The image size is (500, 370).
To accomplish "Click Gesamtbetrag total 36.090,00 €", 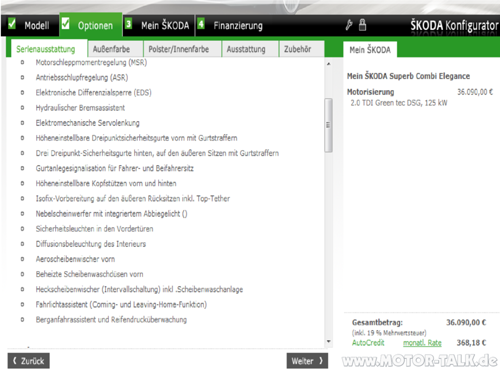I will tap(466, 322).
